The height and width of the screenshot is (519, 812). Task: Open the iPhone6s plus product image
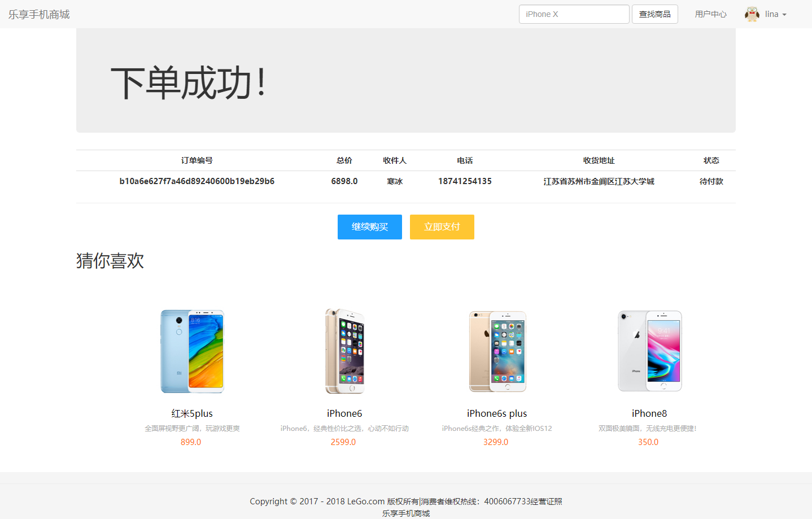(x=497, y=351)
